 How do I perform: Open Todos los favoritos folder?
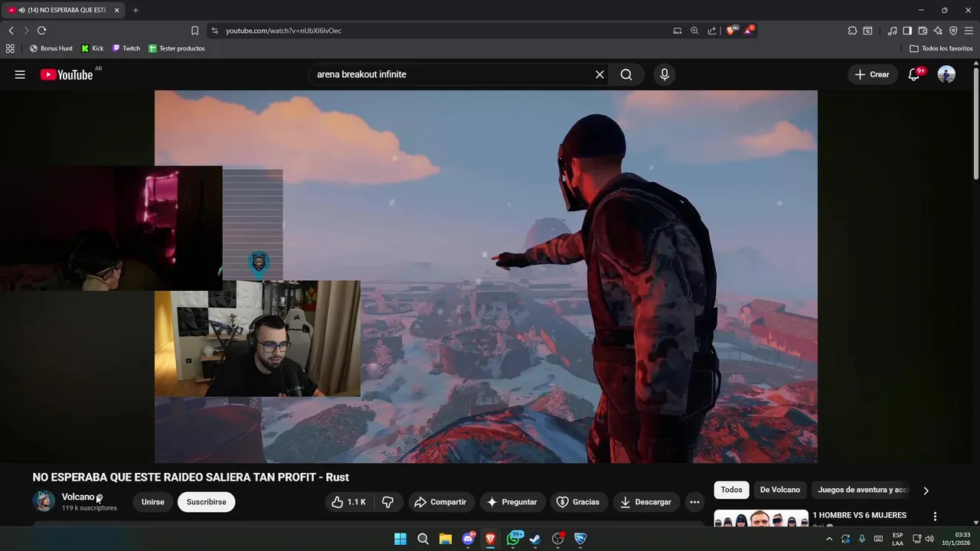pos(941,48)
